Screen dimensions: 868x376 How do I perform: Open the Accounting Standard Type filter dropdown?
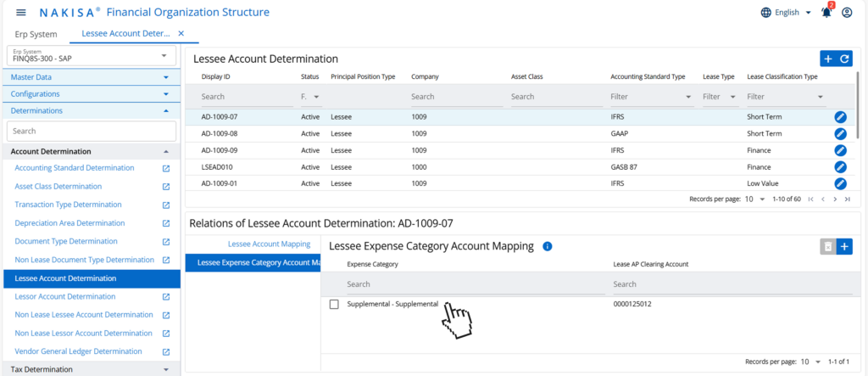[x=652, y=97]
